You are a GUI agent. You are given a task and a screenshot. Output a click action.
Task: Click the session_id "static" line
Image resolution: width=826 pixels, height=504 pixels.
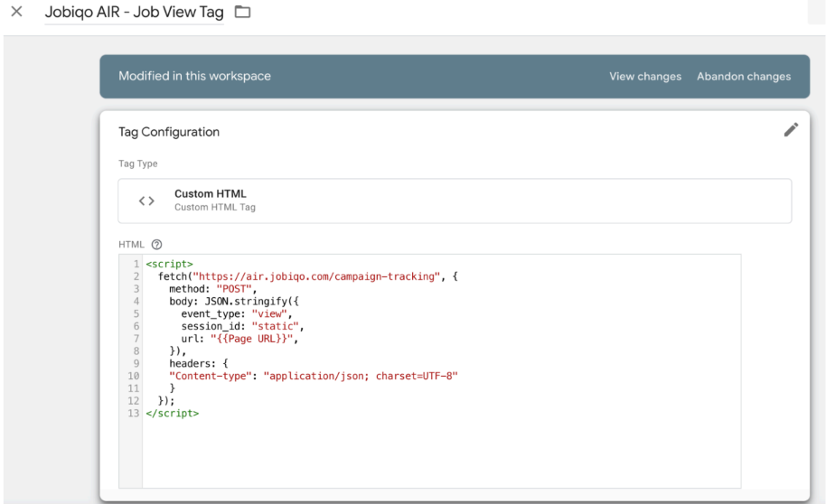(242, 326)
